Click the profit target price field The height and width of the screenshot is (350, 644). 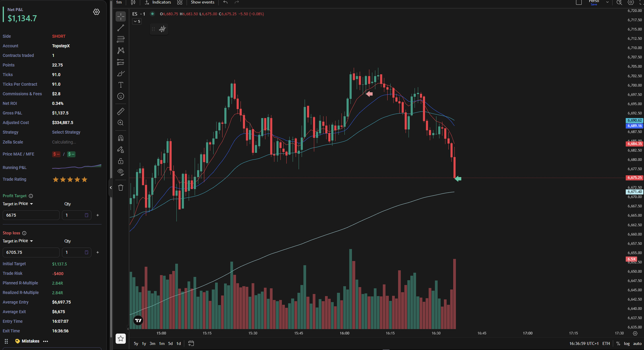[x=31, y=215]
